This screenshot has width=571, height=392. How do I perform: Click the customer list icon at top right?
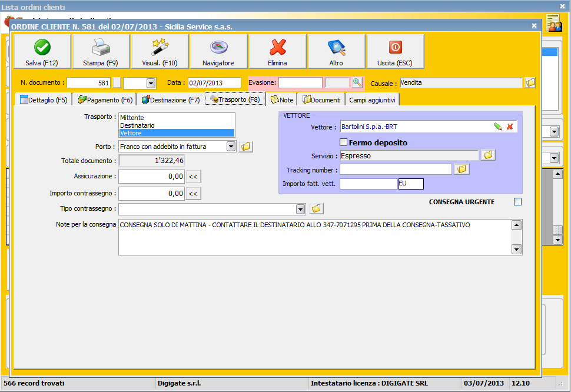click(x=554, y=24)
